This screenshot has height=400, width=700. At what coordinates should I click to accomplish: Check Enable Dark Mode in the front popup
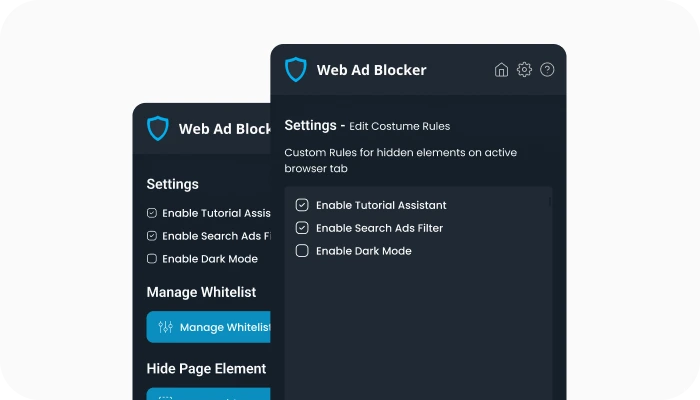[x=302, y=250]
